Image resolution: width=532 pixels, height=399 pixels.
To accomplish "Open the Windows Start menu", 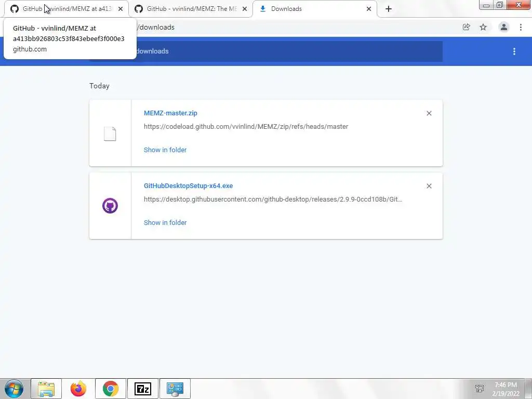I will tap(14, 389).
